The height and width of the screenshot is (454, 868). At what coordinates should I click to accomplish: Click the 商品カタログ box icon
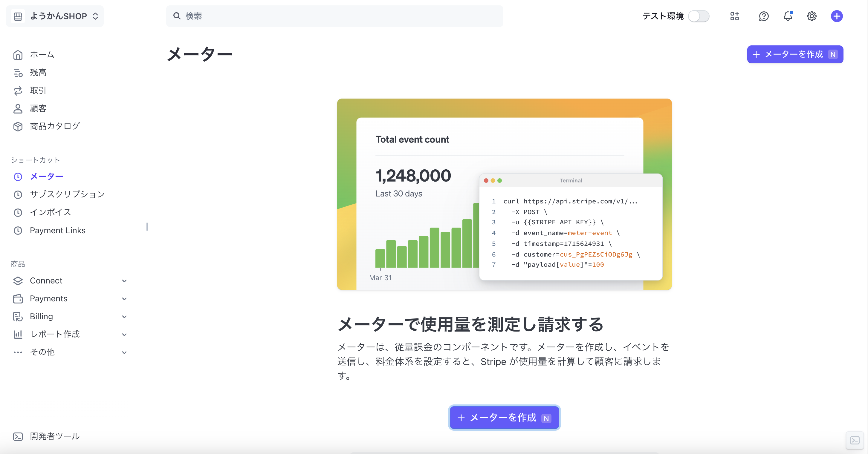tap(18, 126)
